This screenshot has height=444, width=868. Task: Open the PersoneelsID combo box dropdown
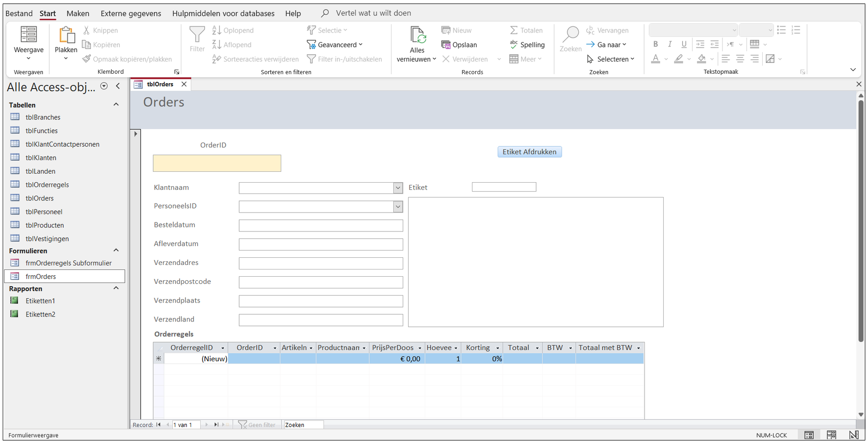pos(398,207)
